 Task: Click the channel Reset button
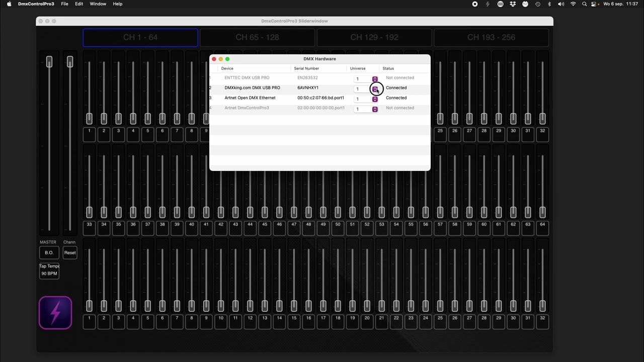pyautogui.click(x=70, y=253)
